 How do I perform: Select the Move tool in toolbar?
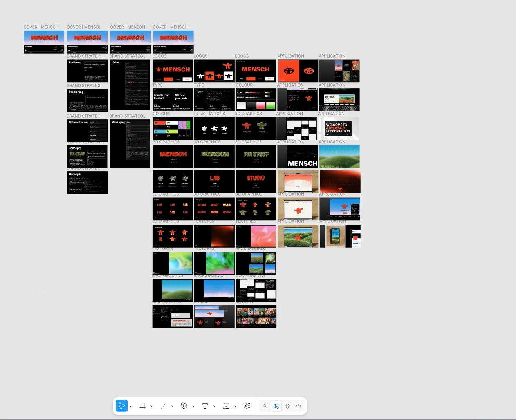(x=121, y=406)
